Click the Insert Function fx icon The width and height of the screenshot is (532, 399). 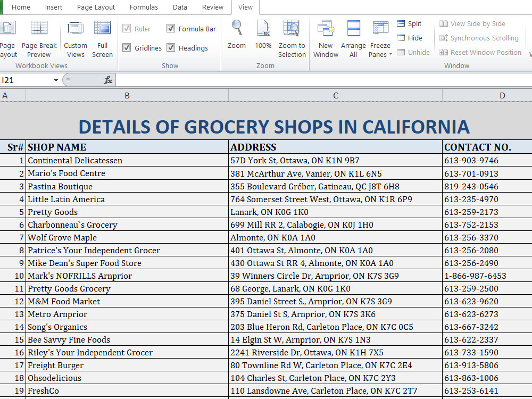pos(108,80)
